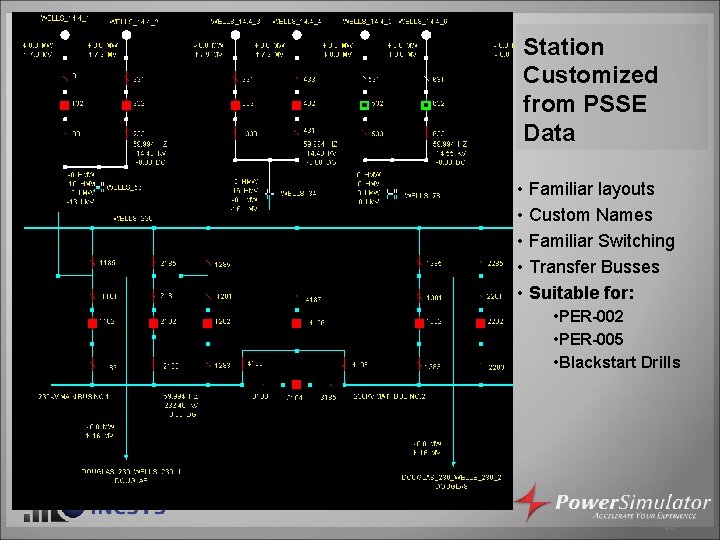Click the WELLS_230 bus label
The height and width of the screenshot is (540, 720).
pyautogui.click(x=133, y=218)
